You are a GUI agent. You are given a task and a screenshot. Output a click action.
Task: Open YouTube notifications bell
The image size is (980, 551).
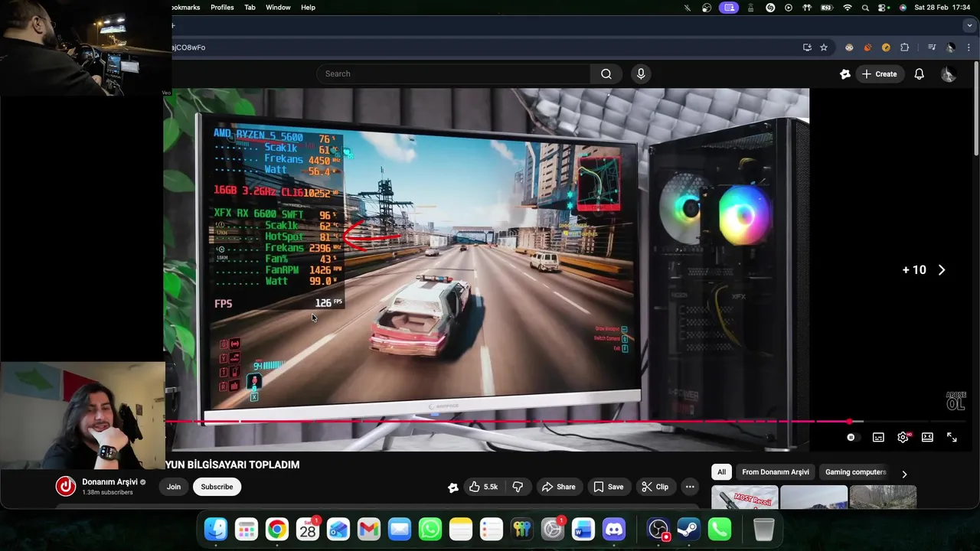tap(920, 74)
